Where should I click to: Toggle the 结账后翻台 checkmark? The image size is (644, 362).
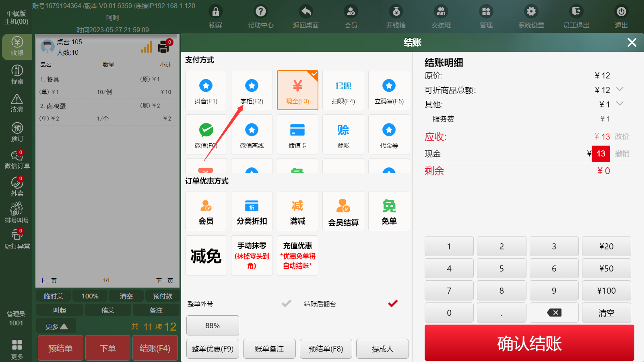[x=393, y=304]
